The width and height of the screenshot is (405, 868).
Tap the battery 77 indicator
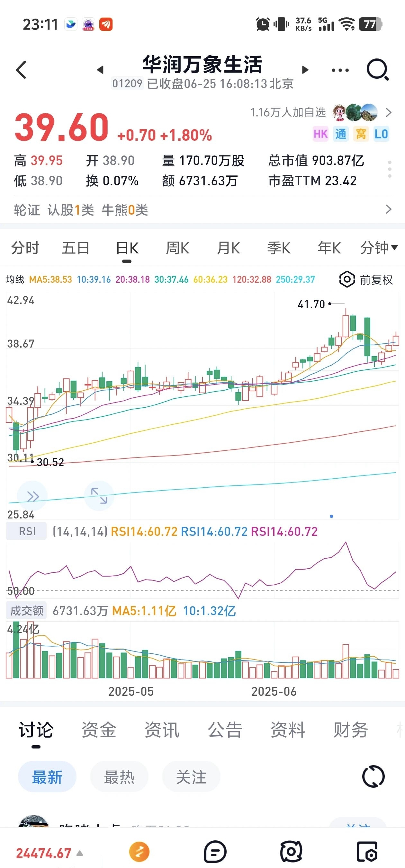(370, 24)
